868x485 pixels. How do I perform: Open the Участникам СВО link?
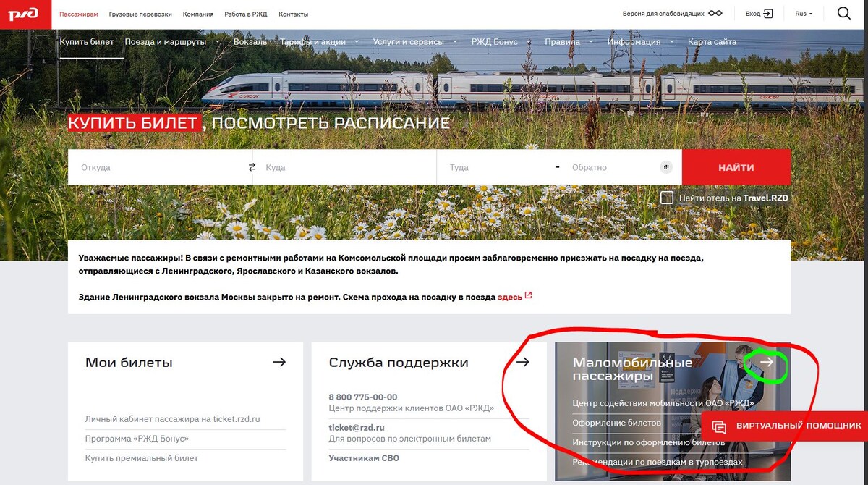(364, 458)
